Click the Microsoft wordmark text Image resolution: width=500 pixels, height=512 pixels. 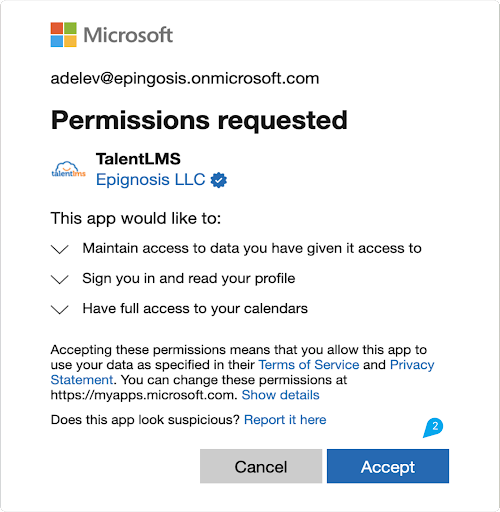128,35
